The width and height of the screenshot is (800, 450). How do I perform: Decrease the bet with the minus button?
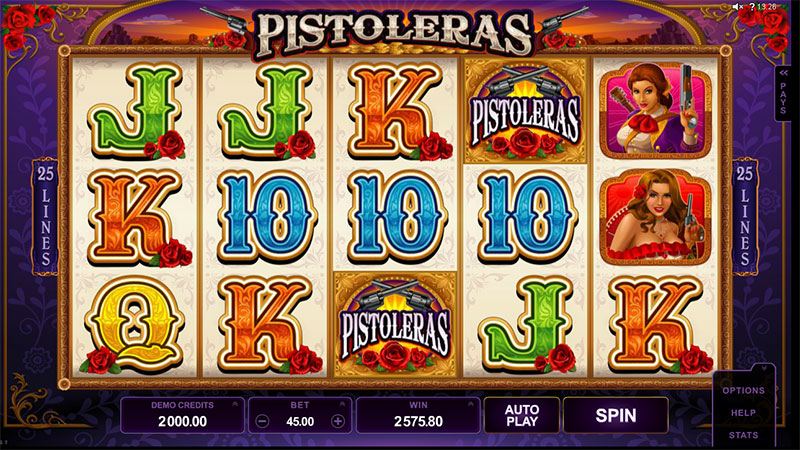[x=262, y=421]
